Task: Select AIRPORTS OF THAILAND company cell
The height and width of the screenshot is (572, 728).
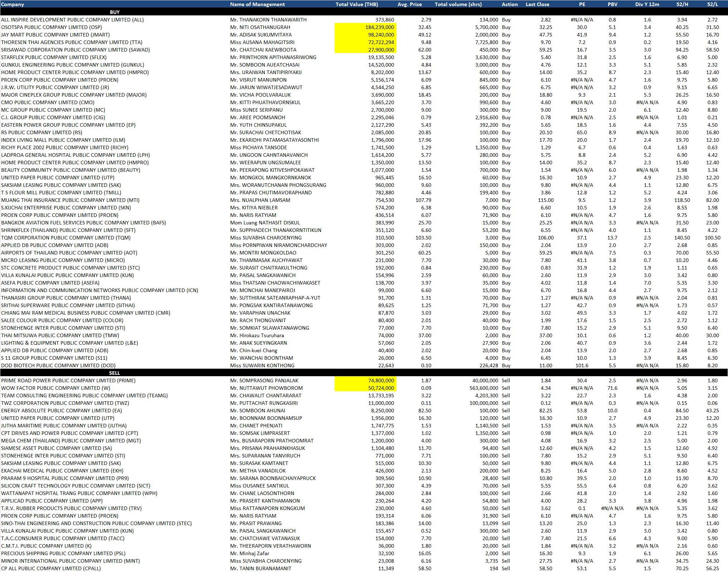Action: pyautogui.click(x=69, y=253)
